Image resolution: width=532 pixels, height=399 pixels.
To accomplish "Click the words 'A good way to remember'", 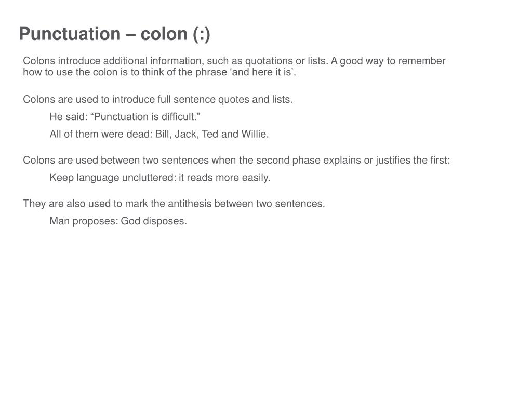I will pyautogui.click(x=388, y=61).
